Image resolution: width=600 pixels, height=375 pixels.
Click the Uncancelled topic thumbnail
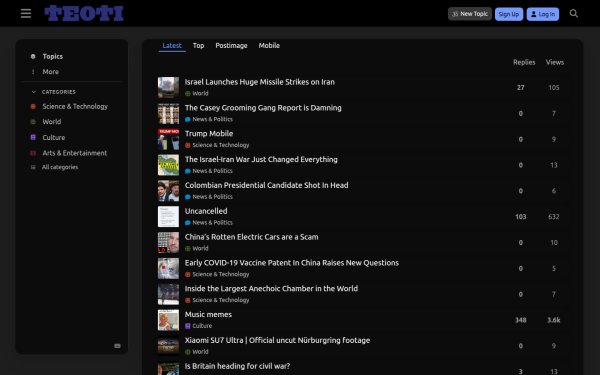click(x=168, y=217)
